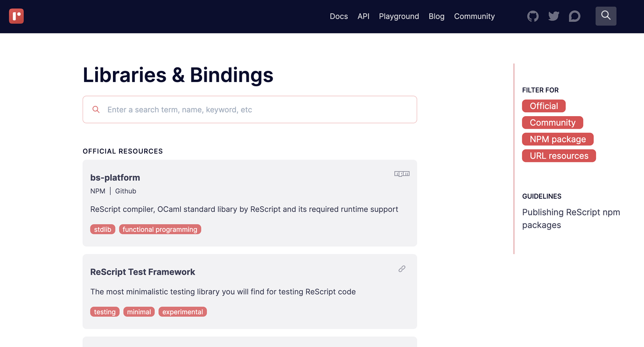
Task: Toggle the Community filter
Action: 553,123
